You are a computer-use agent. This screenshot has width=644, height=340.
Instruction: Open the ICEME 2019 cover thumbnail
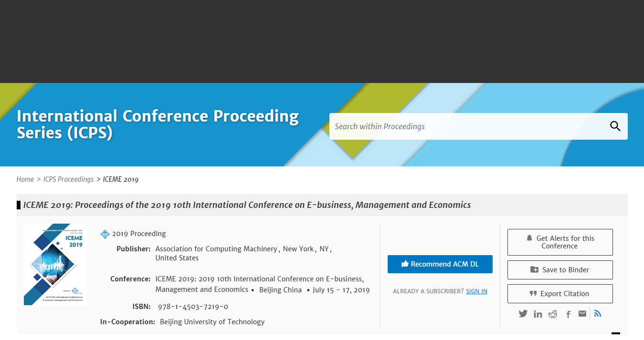click(x=55, y=264)
